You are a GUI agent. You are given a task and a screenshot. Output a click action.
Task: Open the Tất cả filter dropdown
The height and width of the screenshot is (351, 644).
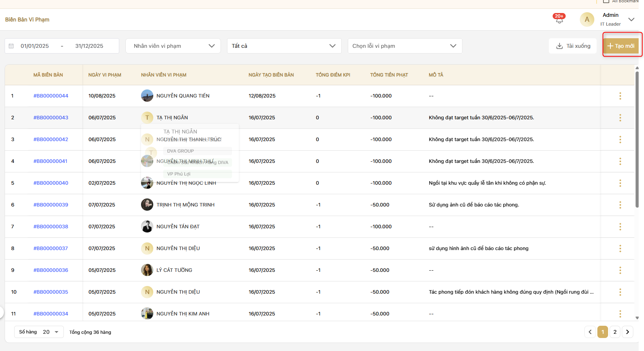tap(284, 46)
